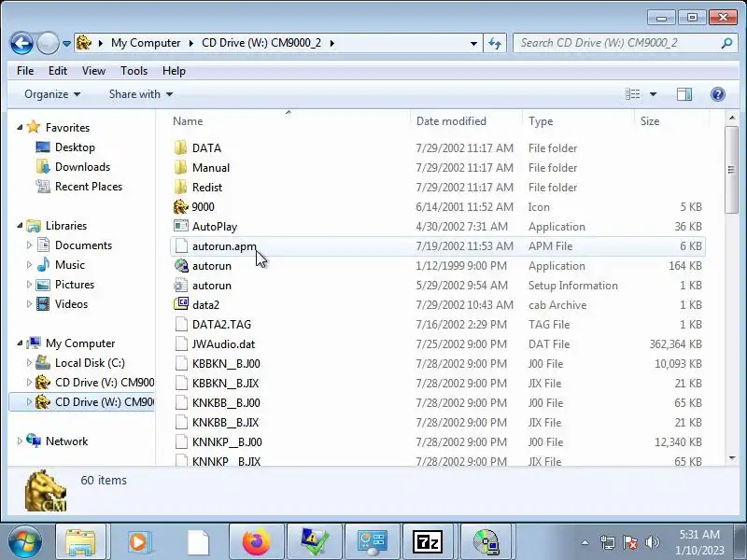Select the autorun Setup Information icon
The height and width of the screenshot is (560, 747).
(181, 286)
